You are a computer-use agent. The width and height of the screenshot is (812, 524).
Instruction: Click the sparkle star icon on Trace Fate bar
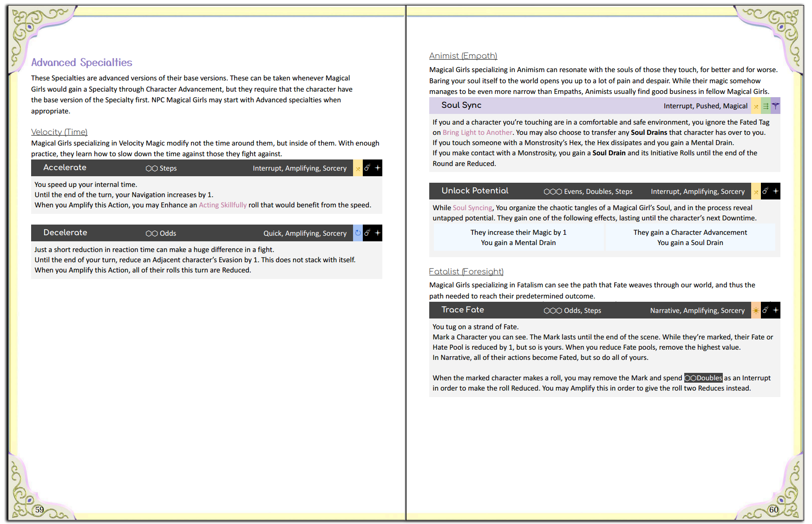coord(776,311)
